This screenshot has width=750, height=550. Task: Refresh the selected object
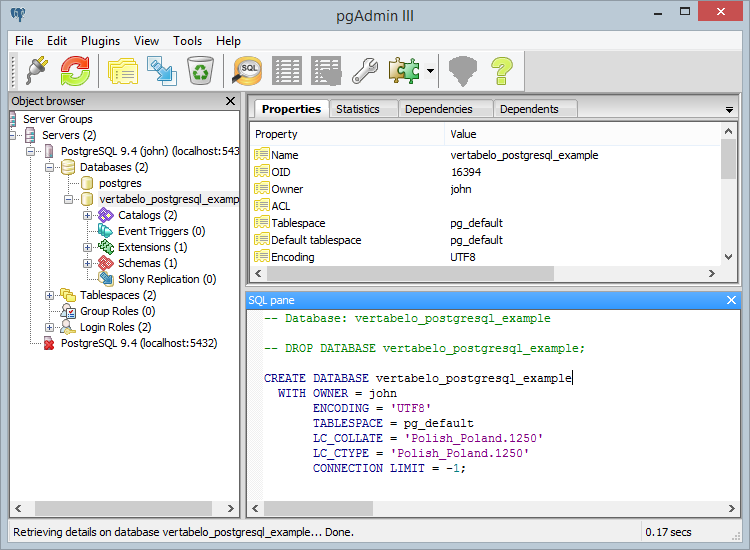(74, 70)
